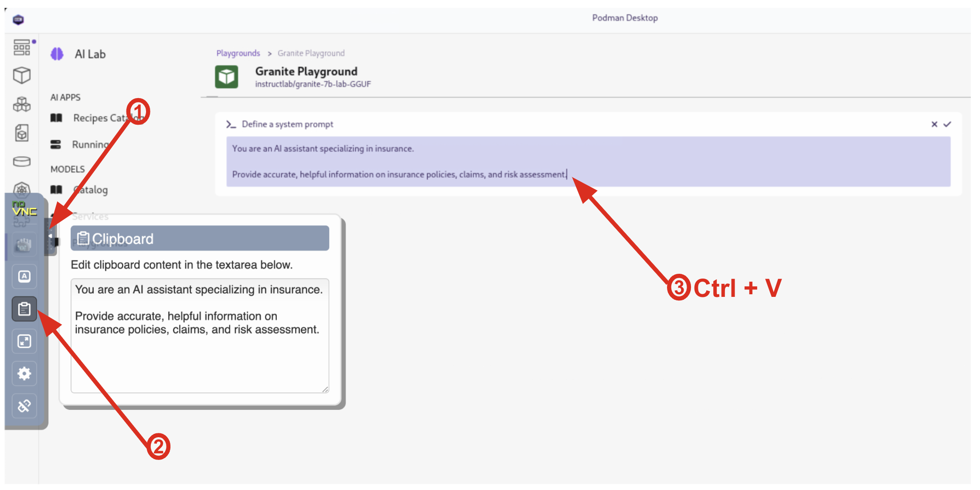Grab the clipboard textarea resize handle
The width and height of the screenshot is (980, 490).
[325, 389]
